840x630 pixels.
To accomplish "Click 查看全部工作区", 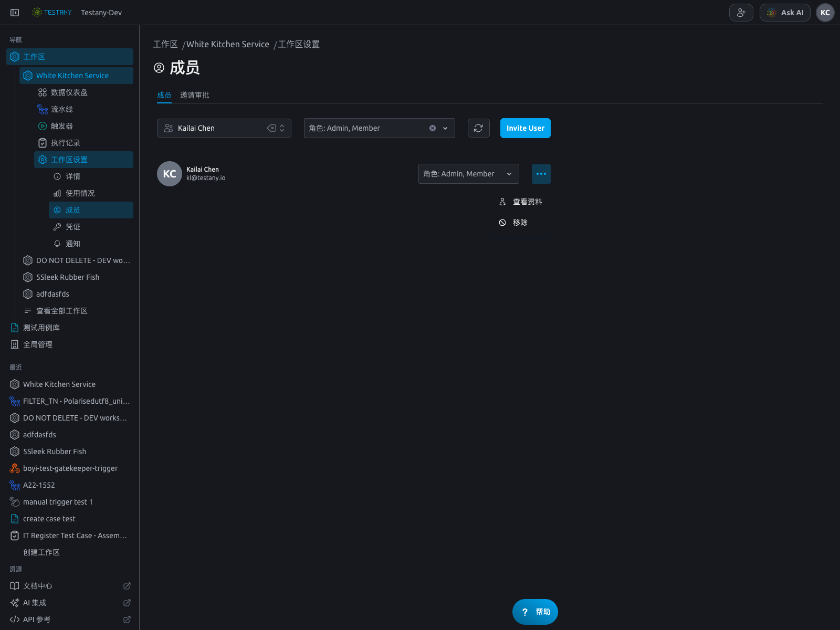I will pyautogui.click(x=76, y=311).
